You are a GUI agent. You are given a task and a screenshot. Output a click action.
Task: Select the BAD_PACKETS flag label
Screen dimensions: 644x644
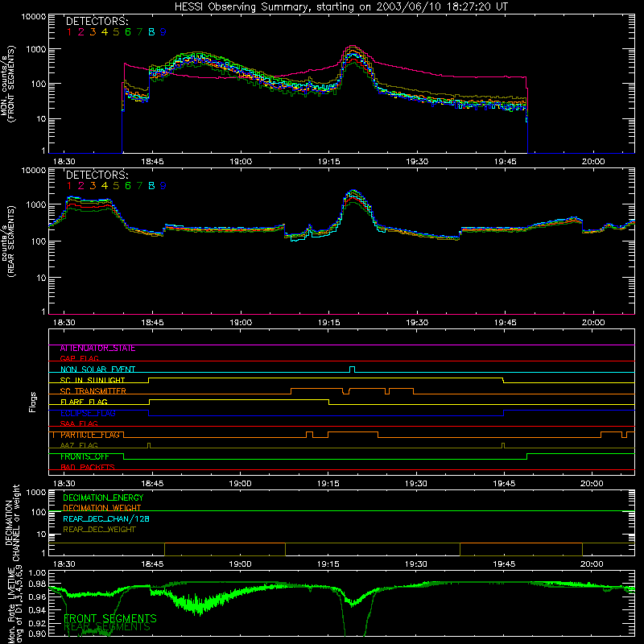coord(88,467)
